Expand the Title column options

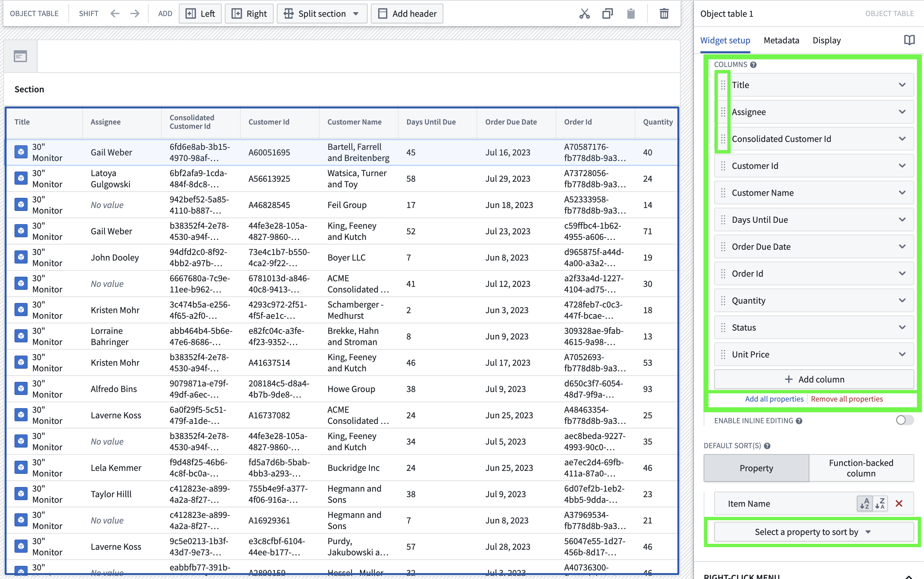coord(902,85)
